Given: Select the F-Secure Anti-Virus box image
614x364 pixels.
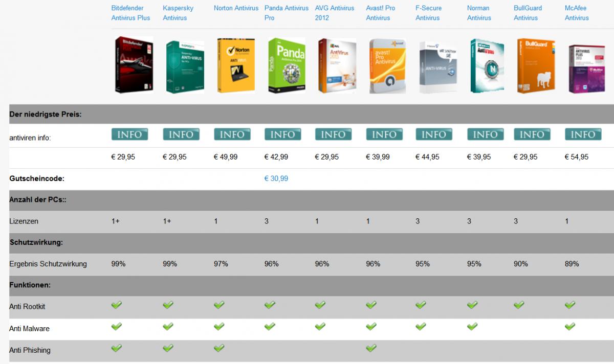Looking at the screenshot, I should pyautogui.click(x=438, y=67).
